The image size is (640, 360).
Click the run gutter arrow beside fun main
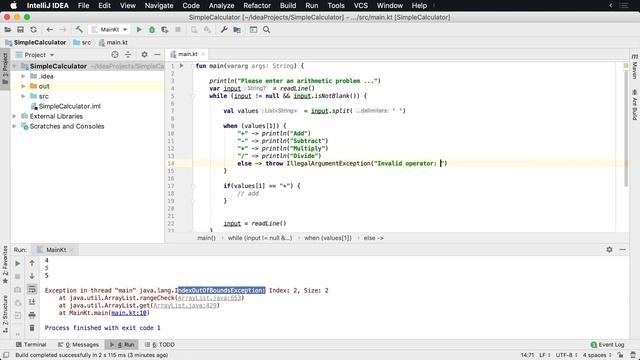[182, 66]
